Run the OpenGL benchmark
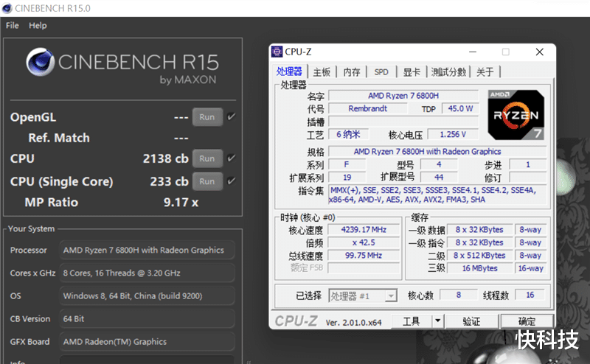This screenshot has height=364, width=590. (x=207, y=116)
